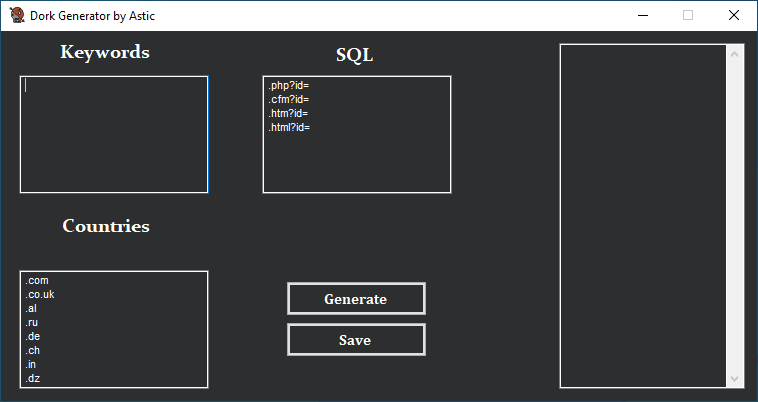Click the SQL heading label

point(355,55)
